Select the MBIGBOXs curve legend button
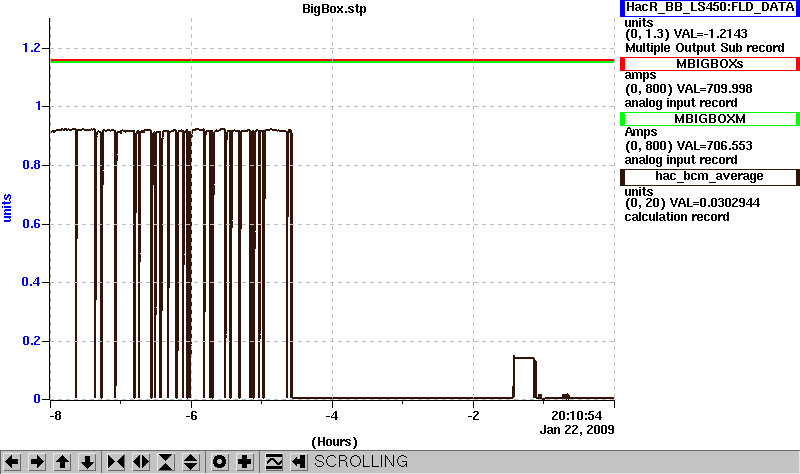This screenshot has width=800, height=474. (x=710, y=64)
